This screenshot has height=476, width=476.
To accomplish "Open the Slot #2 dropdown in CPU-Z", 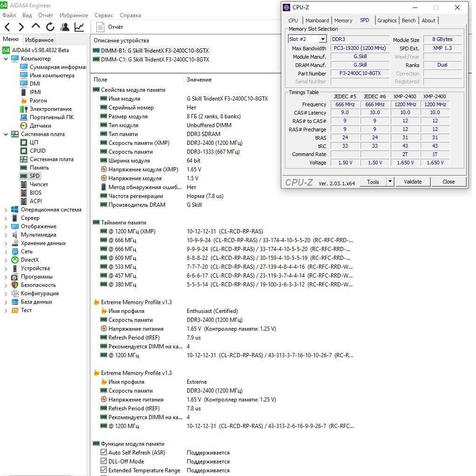I will (323, 39).
